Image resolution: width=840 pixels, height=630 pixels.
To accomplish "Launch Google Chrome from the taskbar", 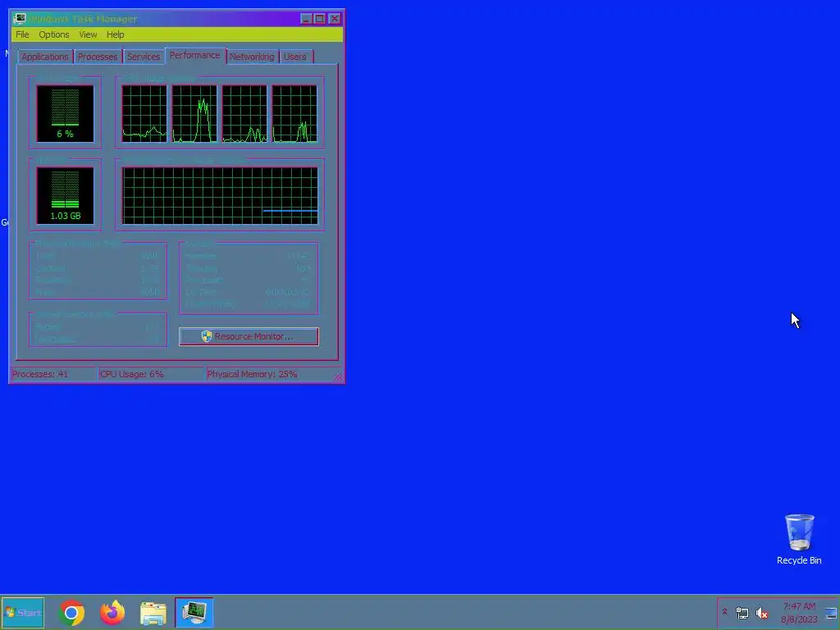I will pyautogui.click(x=72, y=613).
